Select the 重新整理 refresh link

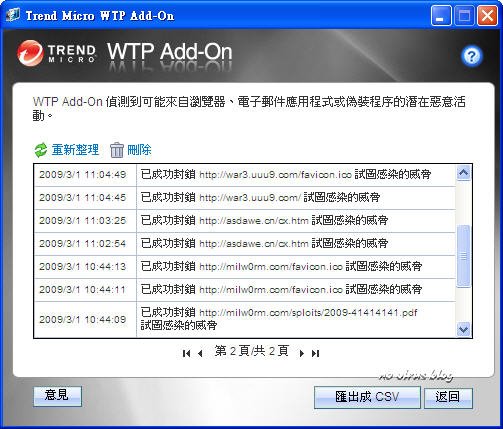point(75,150)
